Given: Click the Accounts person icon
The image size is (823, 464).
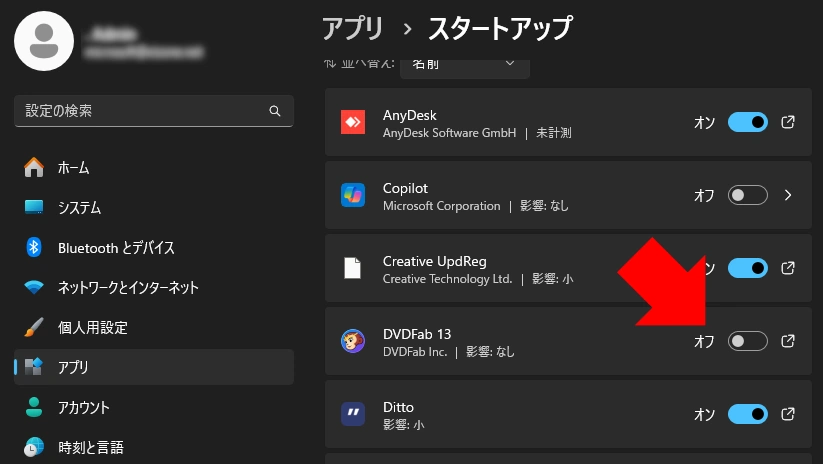Looking at the screenshot, I should (x=34, y=407).
